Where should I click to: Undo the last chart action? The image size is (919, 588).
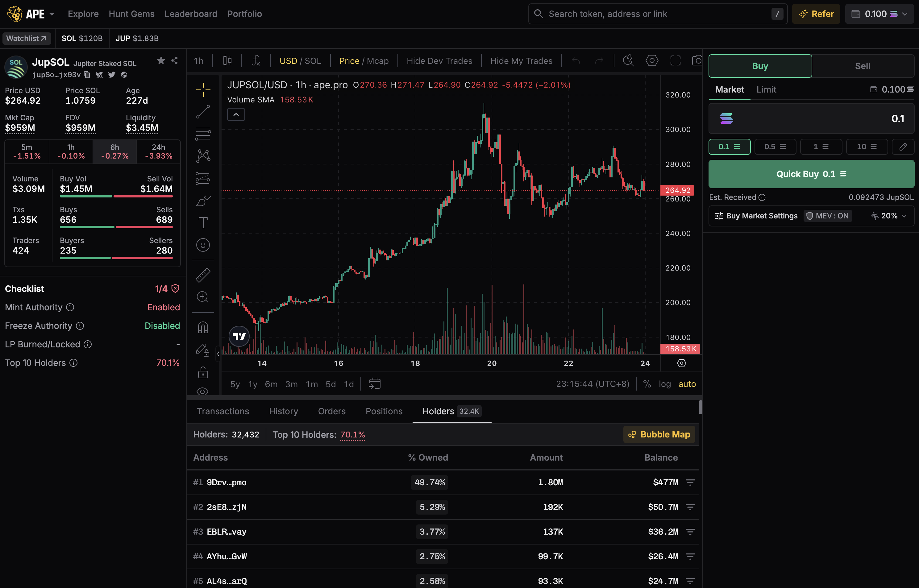tap(576, 60)
